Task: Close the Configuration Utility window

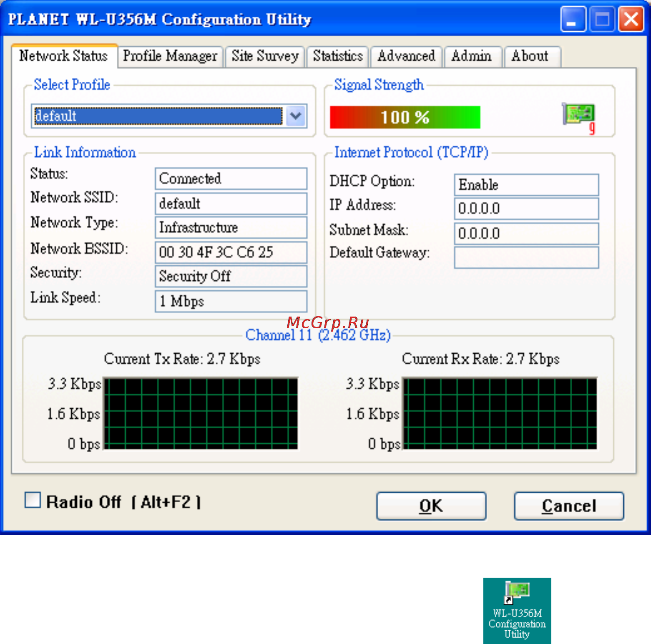Action: point(631,19)
